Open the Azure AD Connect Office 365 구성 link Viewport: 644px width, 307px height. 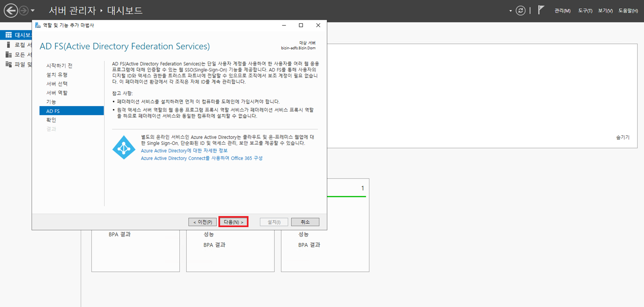tap(202, 158)
